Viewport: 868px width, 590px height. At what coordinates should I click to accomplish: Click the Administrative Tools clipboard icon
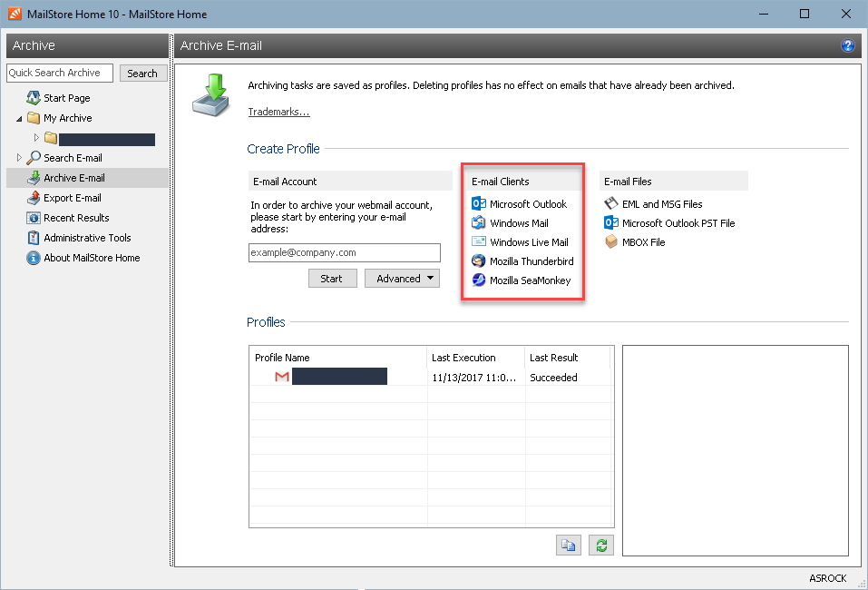34,238
